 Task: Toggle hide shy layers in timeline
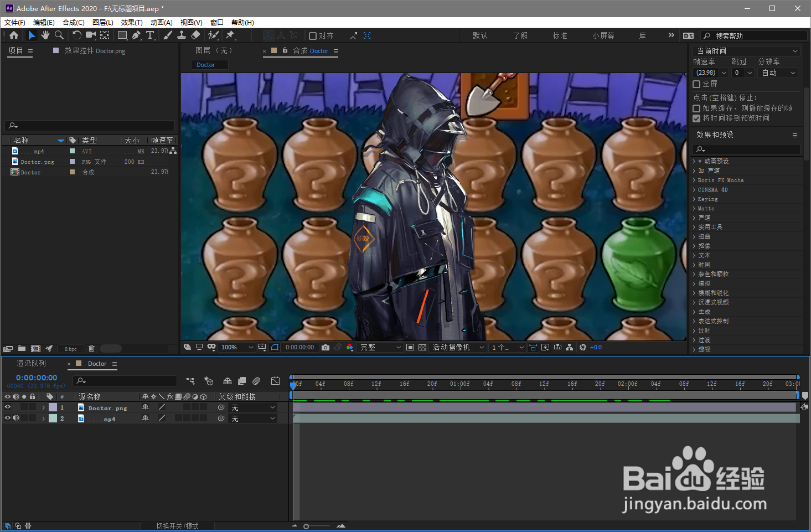pyautogui.click(x=228, y=381)
